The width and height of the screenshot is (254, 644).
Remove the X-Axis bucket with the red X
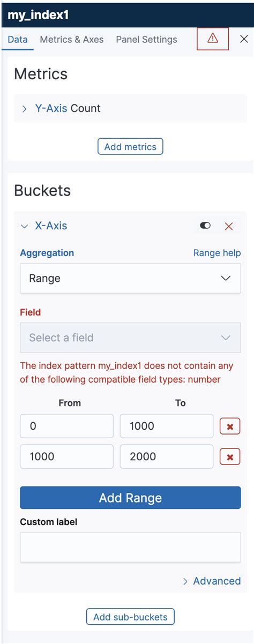tap(229, 226)
